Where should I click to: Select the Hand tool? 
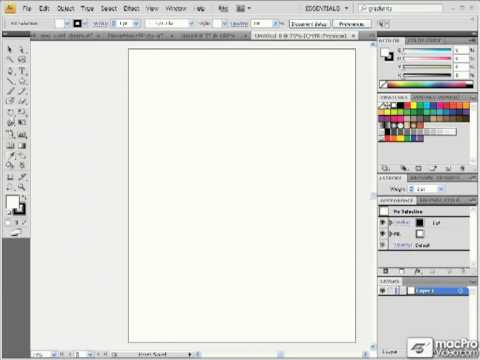click(10, 187)
